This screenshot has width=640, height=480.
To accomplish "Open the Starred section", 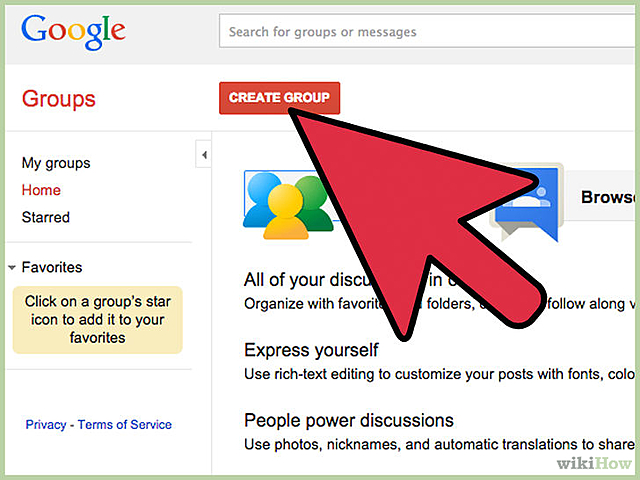I will (x=46, y=217).
